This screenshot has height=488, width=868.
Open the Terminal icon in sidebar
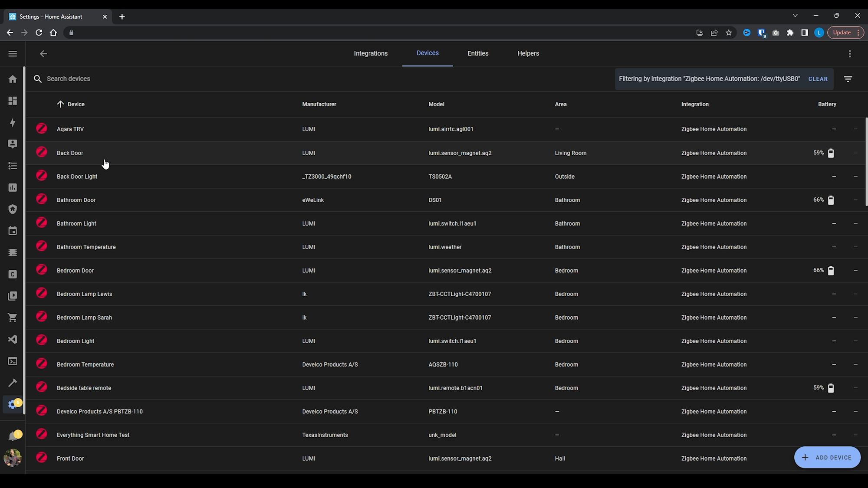pyautogui.click(x=13, y=361)
